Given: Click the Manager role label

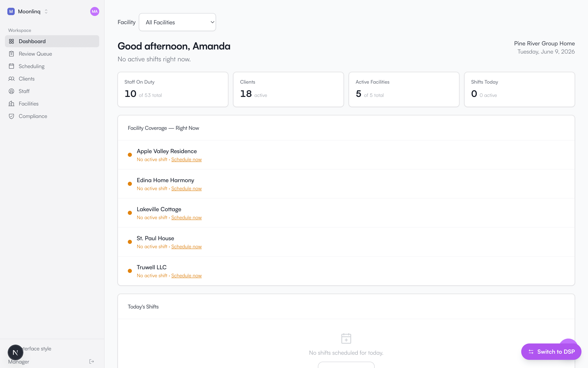Looking at the screenshot, I should 19,362.
